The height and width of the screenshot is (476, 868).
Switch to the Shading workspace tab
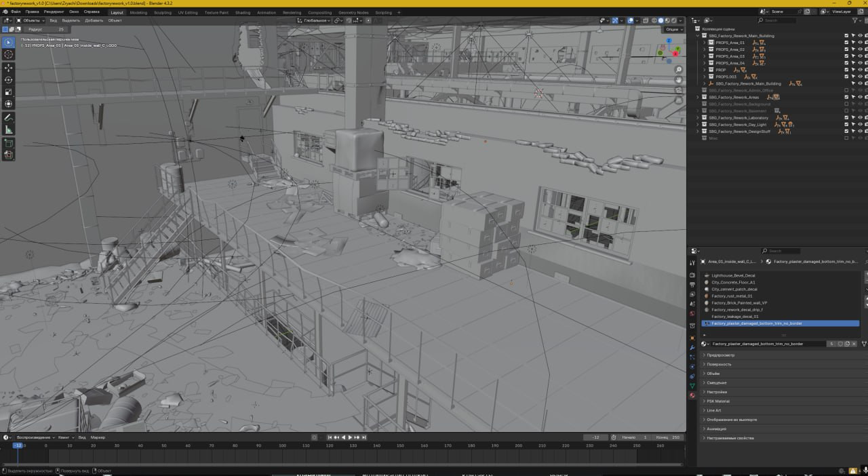(x=243, y=12)
